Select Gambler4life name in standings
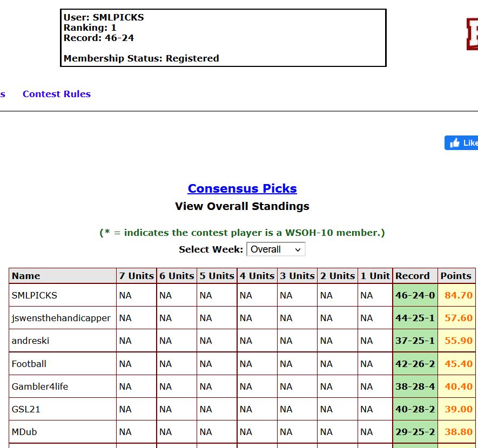The width and height of the screenshot is (478, 448). click(x=40, y=386)
